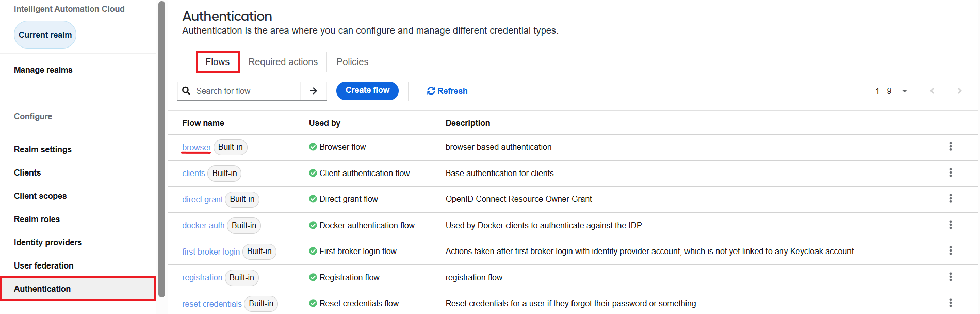This screenshot has width=980, height=314.
Task: Click the sidebar vertical scrollbar
Action: tap(162, 150)
